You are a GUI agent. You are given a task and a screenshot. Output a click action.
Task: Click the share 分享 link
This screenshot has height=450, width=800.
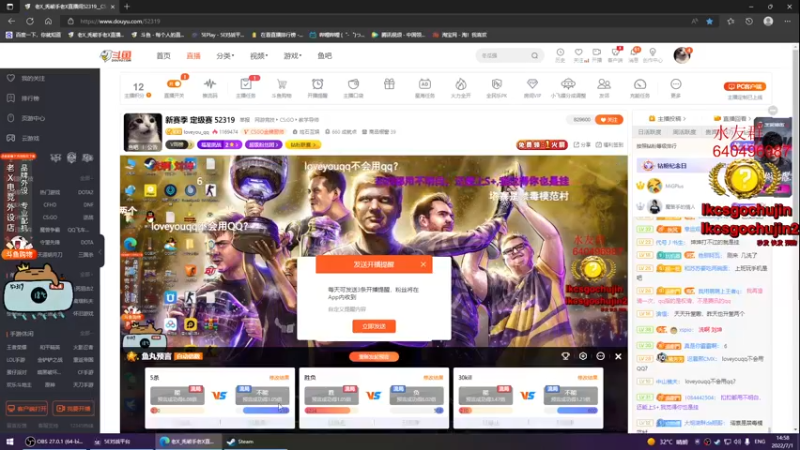coord(582,145)
